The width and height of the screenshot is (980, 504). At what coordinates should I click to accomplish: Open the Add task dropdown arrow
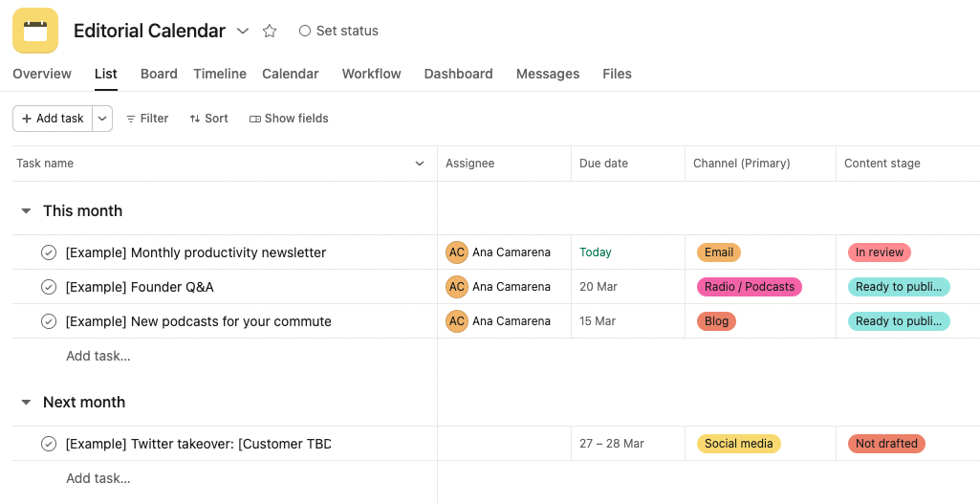tap(102, 119)
